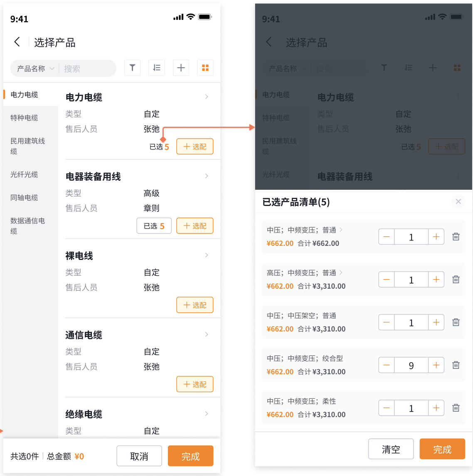Tap the plus add icon in toolbar
Screen dimensions: 473x476
(181, 68)
